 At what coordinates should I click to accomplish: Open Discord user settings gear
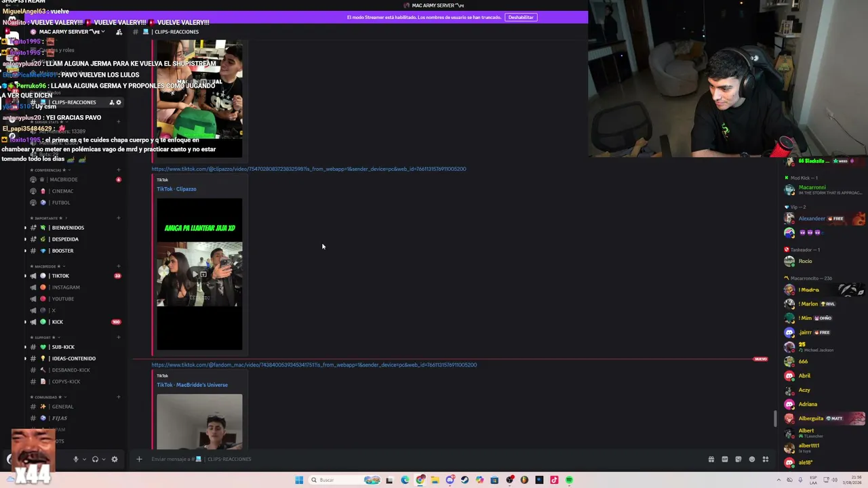pyautogui.click(x=115, y=459)
